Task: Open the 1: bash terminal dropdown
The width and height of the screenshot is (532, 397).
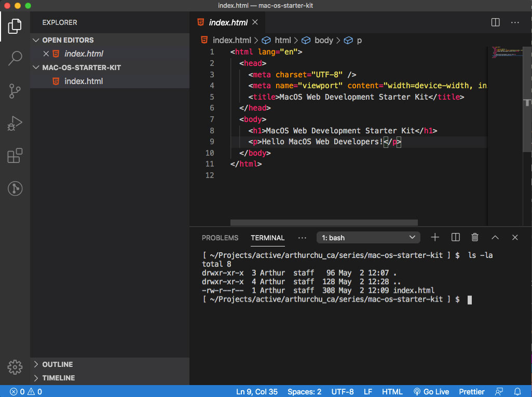Action: [368, 237]
